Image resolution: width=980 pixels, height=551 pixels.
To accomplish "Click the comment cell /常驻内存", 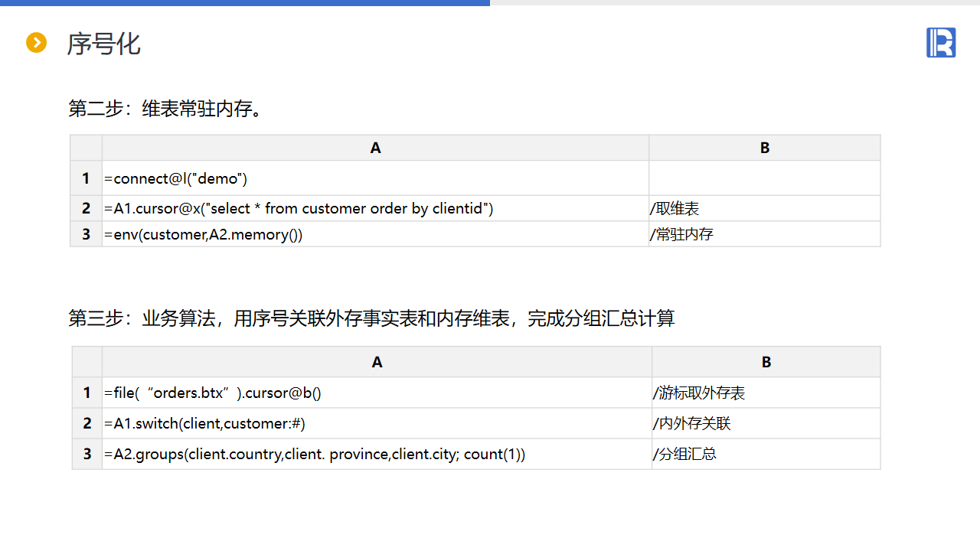I will (764, 234).
